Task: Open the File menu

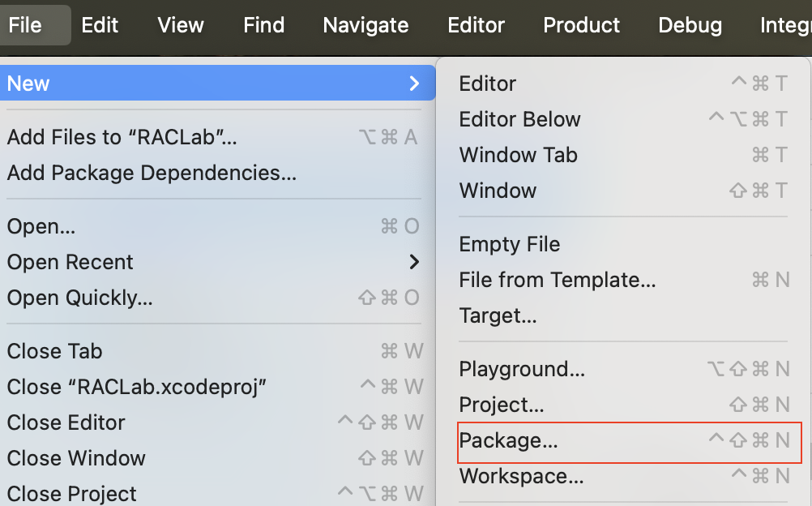Action: coord(25,25)
